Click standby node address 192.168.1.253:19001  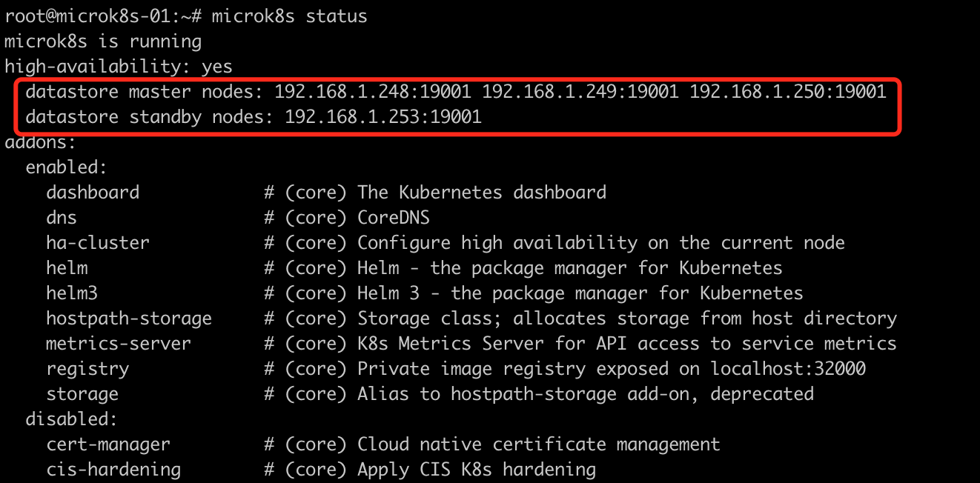(x=383, y=117)
